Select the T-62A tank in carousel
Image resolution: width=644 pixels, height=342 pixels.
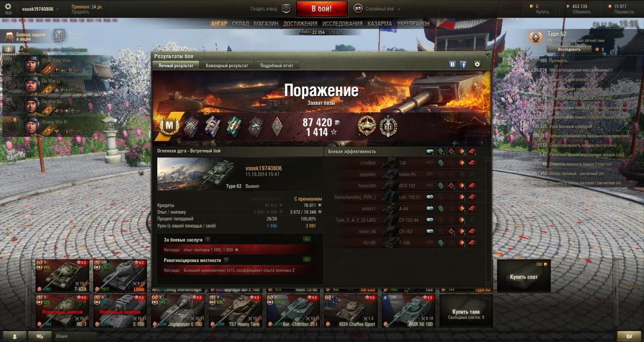[63, 276]
